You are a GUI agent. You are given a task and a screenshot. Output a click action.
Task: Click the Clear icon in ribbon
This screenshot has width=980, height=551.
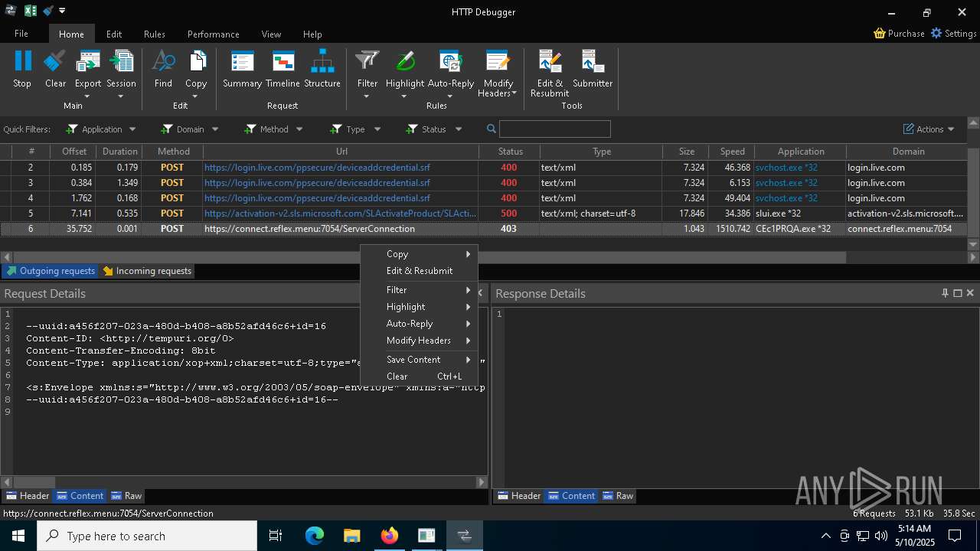(55, 62)
